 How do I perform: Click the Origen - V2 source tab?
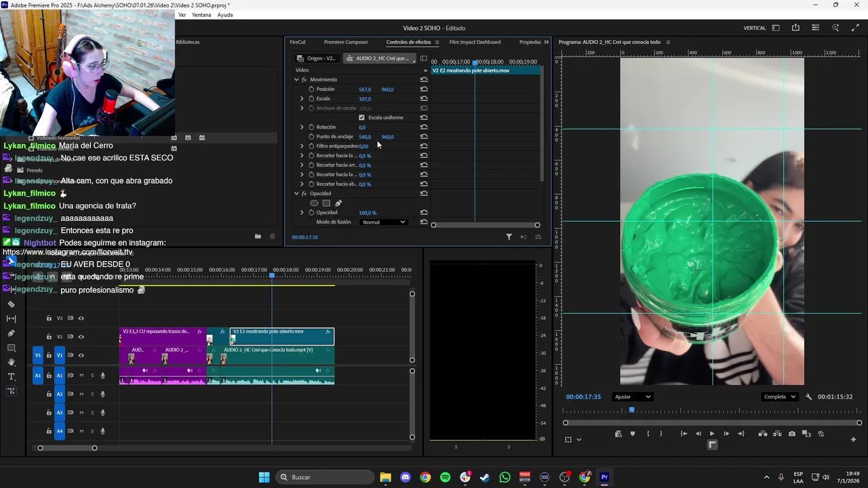pos(317,58)
